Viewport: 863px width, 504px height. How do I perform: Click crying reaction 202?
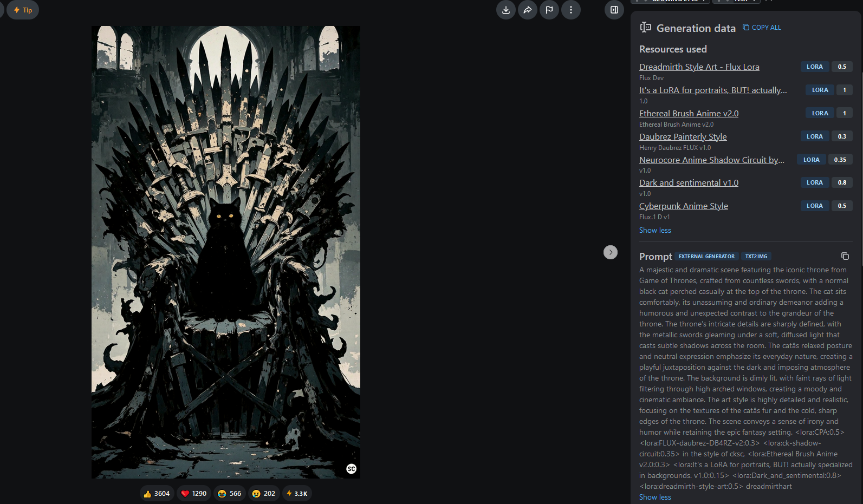coord(264,493)
